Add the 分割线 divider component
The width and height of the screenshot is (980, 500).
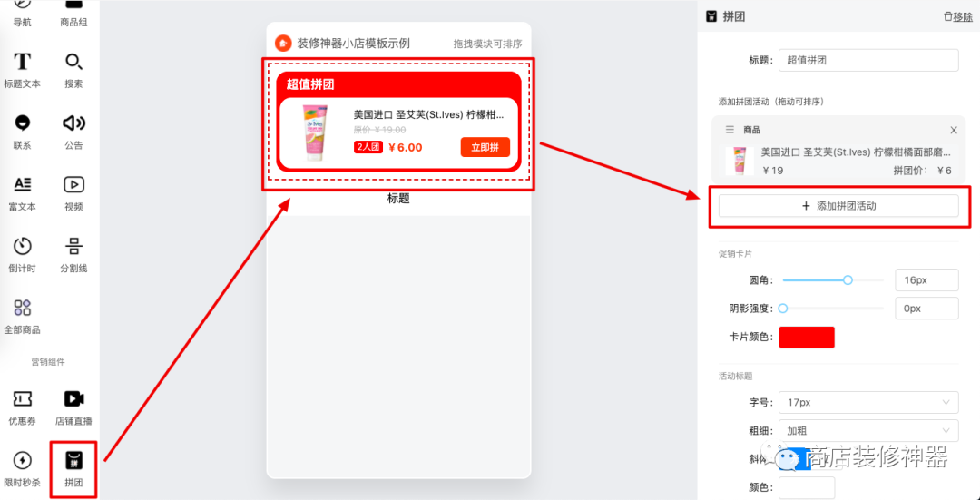click(x=73, y=254)
